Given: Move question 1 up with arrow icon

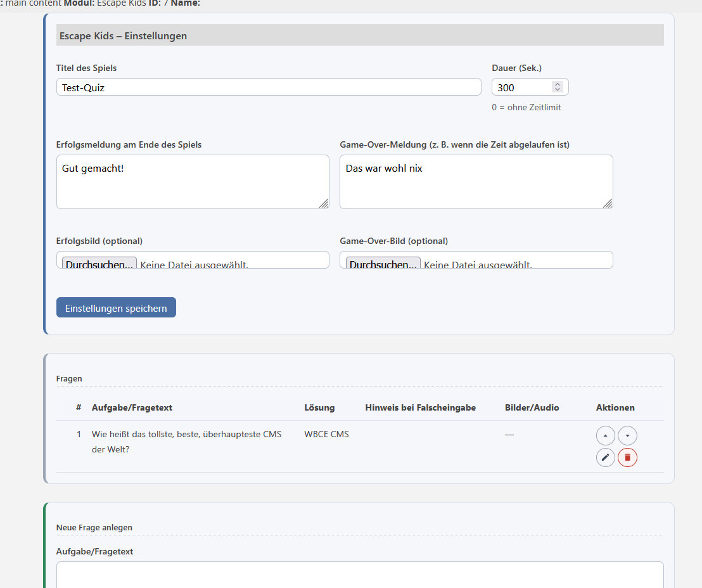Looking at the screenshot, I should tap(605, 436).
